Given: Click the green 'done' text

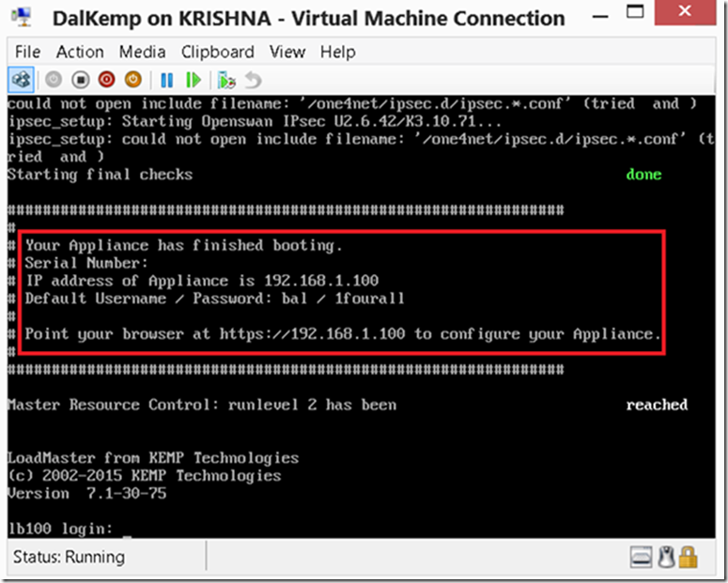Looking at the screenshot, I should 643,175.
